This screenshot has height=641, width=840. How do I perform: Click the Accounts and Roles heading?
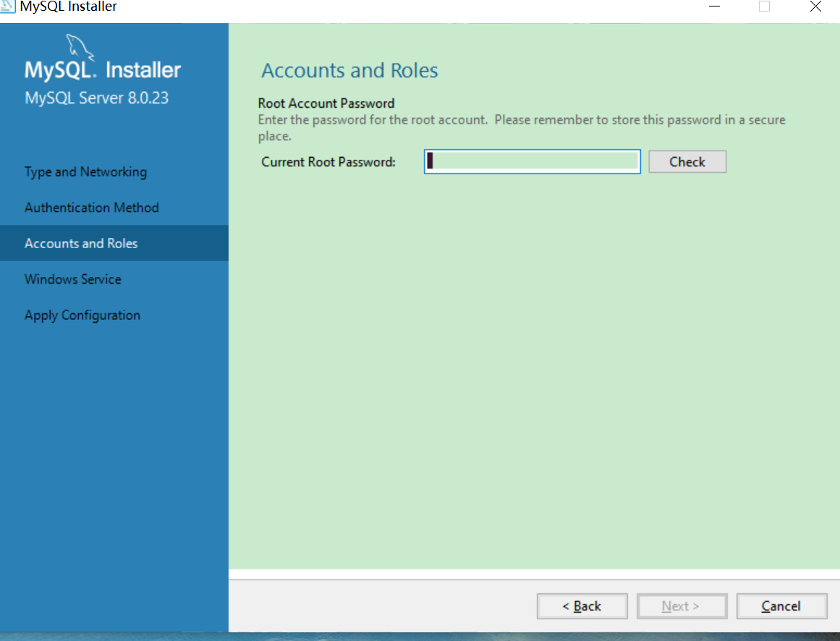(349, 70)
